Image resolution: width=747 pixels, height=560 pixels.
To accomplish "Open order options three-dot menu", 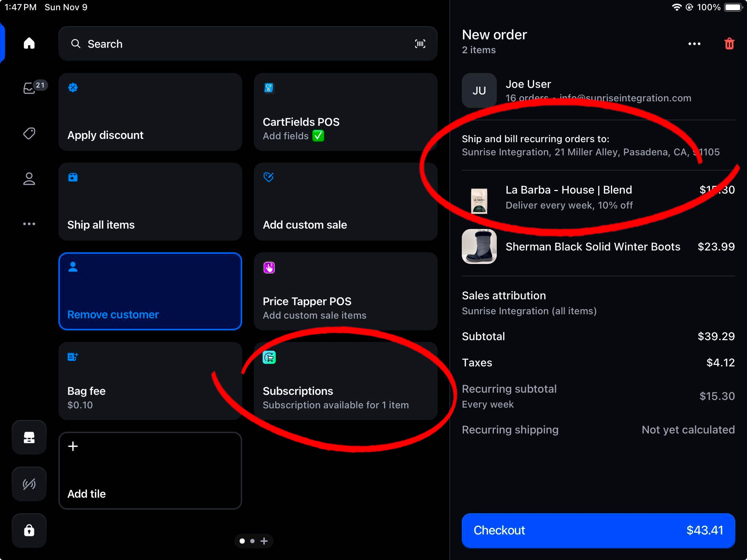I will pyautogui.click(x=694, y=44).
